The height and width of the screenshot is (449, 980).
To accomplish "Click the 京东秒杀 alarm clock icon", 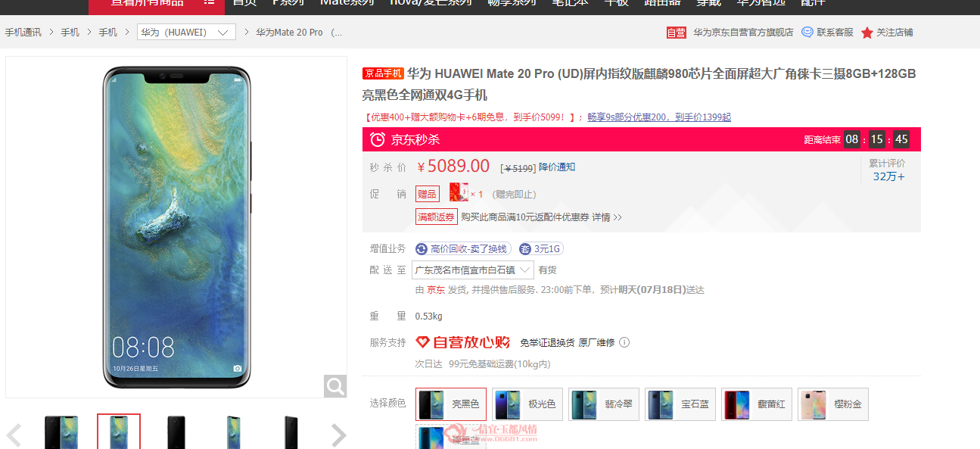I will (378, 139).
